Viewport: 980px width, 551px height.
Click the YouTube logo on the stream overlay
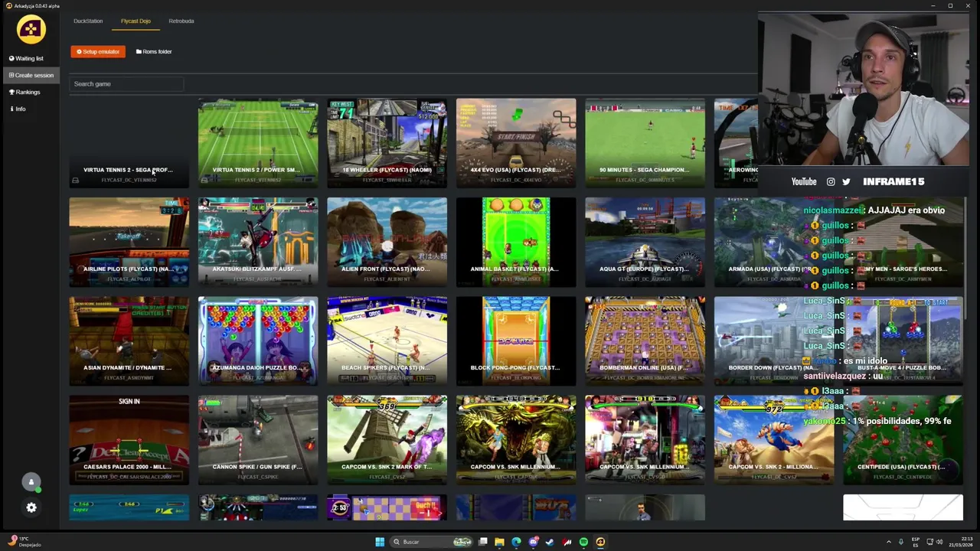click(x=804, y=181)
